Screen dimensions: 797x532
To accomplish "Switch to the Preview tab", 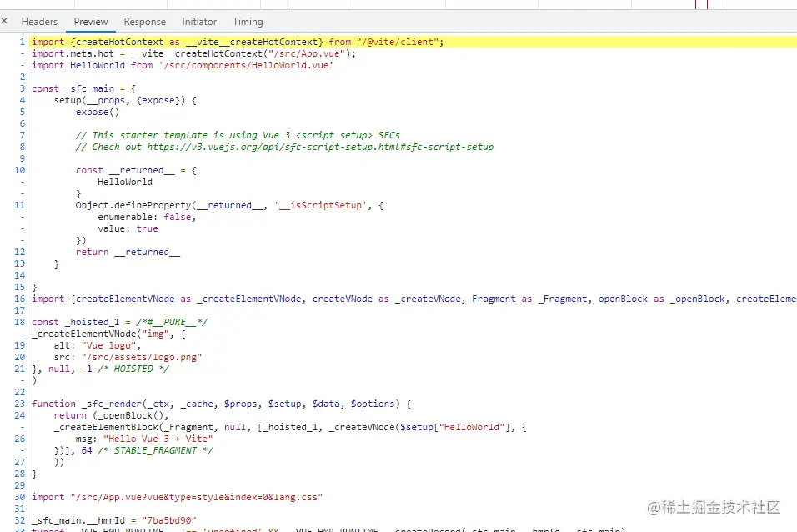I will [x=91, y=22].
